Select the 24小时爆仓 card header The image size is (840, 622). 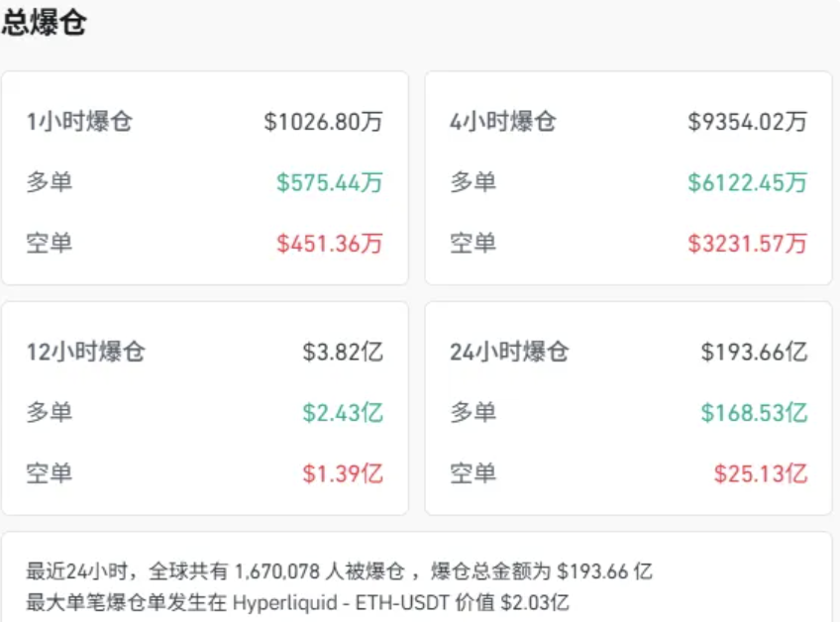tap(508, 352)
